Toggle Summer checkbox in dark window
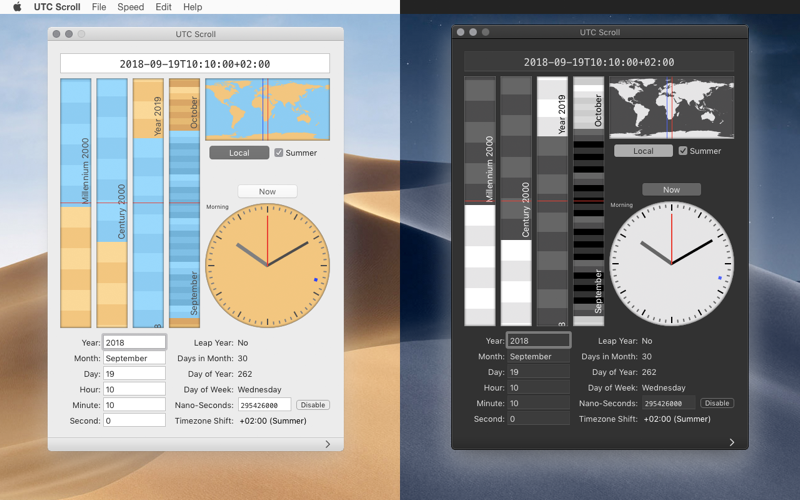 pyautogui.click(x=683, y=151)
